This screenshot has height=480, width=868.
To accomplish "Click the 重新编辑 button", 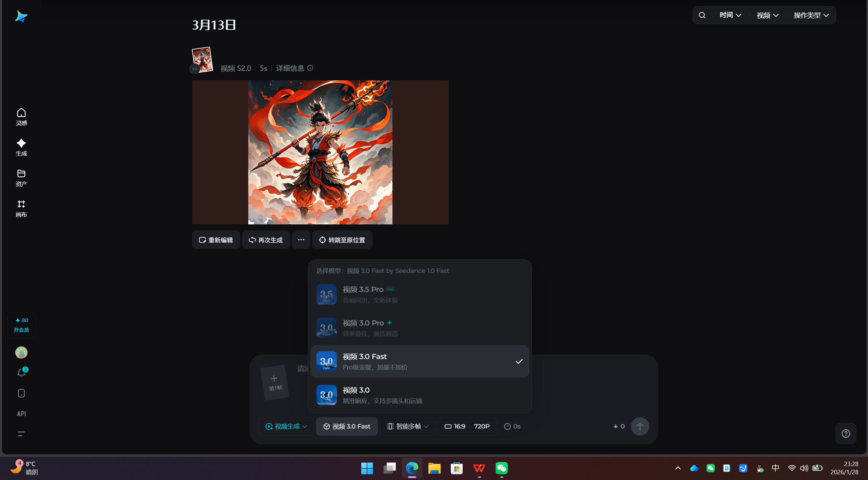I will [x=216, y=240].
